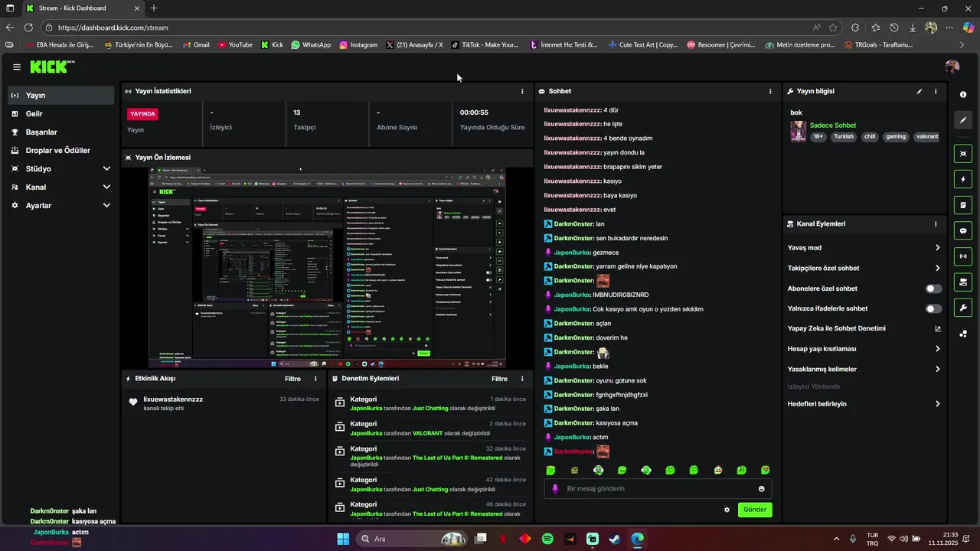Open the external link icon for Yapay Zeka ile Sohbet Denetimi
The image size is (980, 551).
pyautogui.click(x=938, y=329)
